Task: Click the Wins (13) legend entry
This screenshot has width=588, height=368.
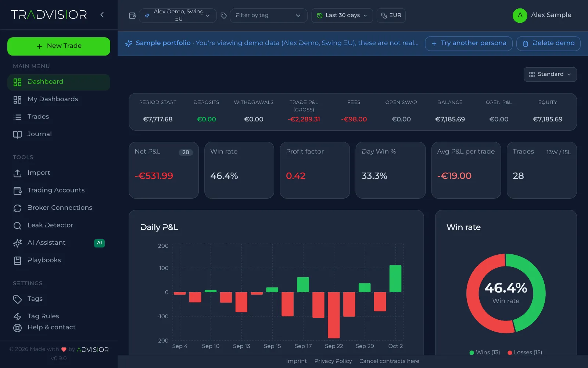Action: pyautogui.click(x=485, y=353)
